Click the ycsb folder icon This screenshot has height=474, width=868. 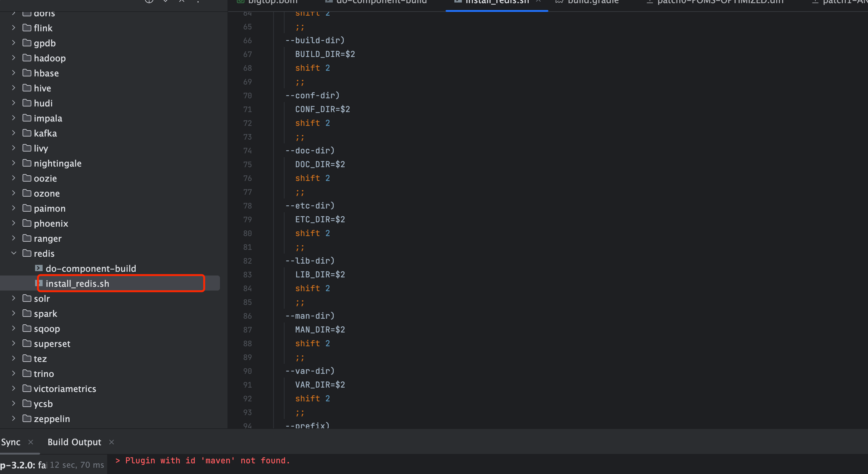point(27,403)
